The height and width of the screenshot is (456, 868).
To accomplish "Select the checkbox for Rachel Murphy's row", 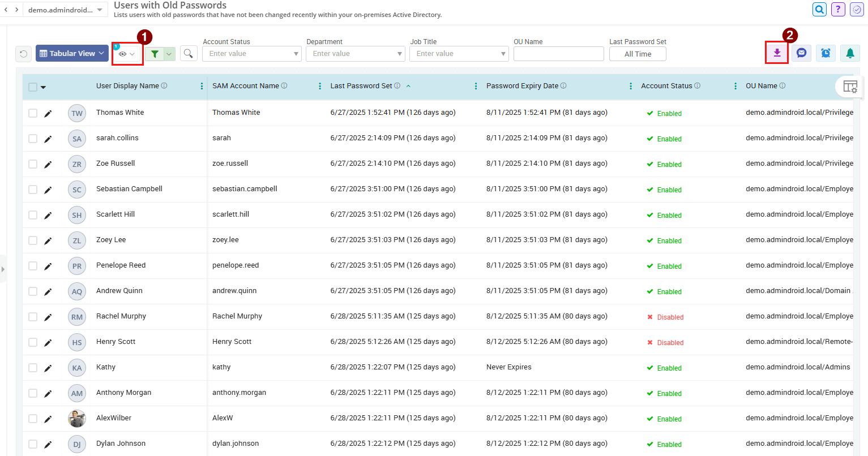I will (x=33, y=317).
